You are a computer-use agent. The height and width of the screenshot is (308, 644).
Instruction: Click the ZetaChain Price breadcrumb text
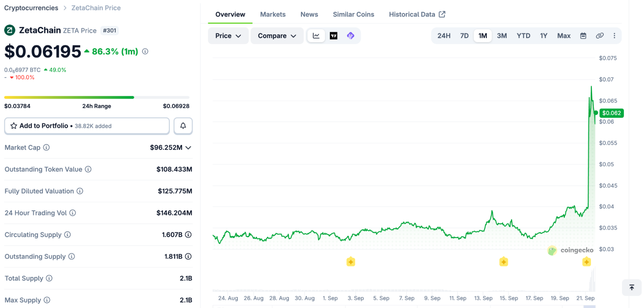pos(96,8)
